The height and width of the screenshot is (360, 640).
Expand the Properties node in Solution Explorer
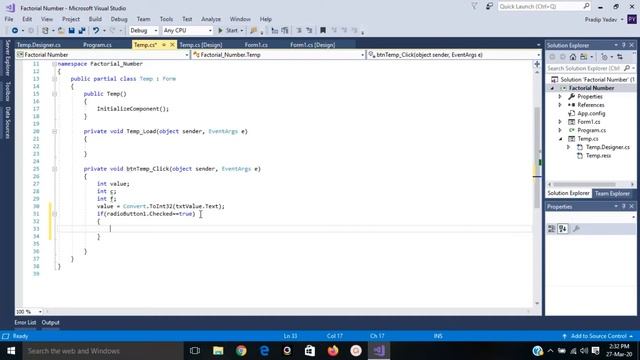click(560, 97)
